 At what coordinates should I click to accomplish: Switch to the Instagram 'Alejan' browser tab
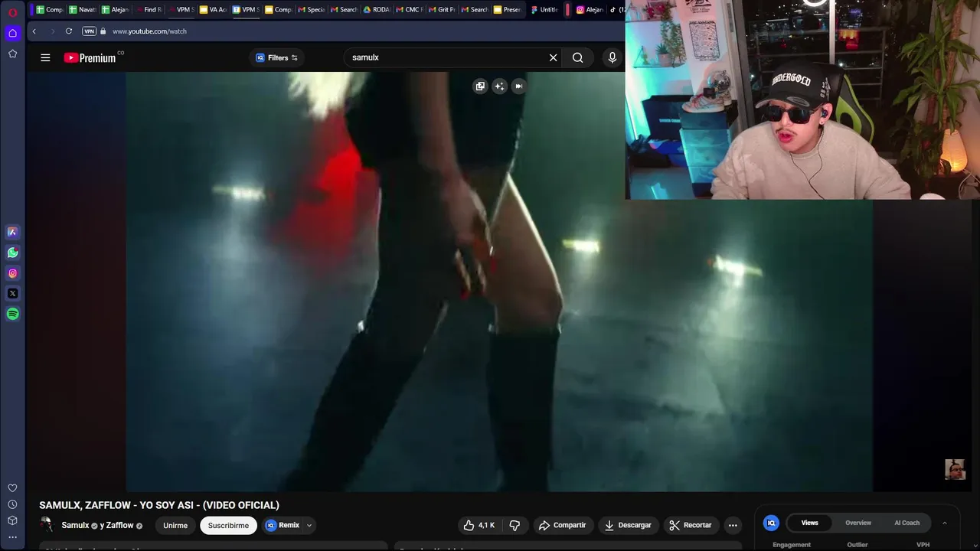590,10
